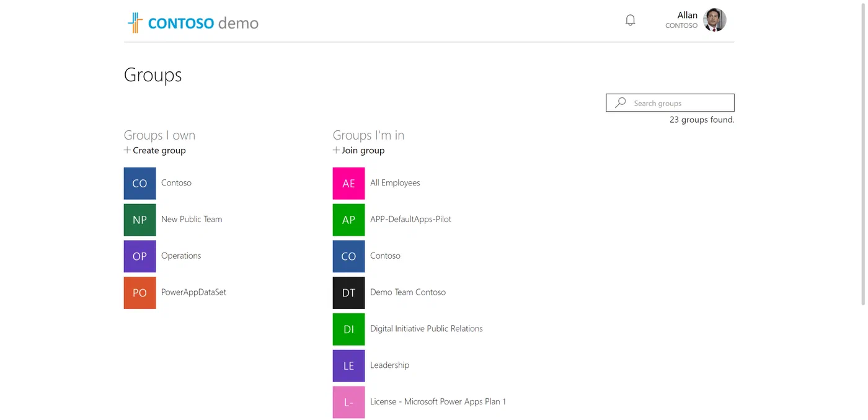This screenshot has width=868, height=420.
Task: Select the purple OP Operations tile
Action: (x=139, y=256)
